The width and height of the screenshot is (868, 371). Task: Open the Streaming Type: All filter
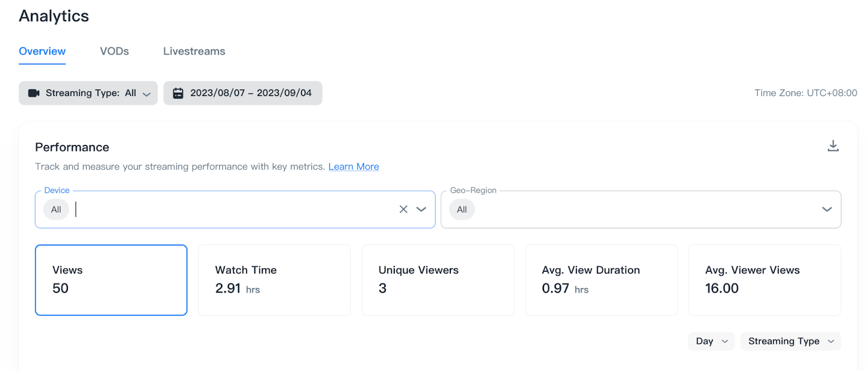pos(88,93)
